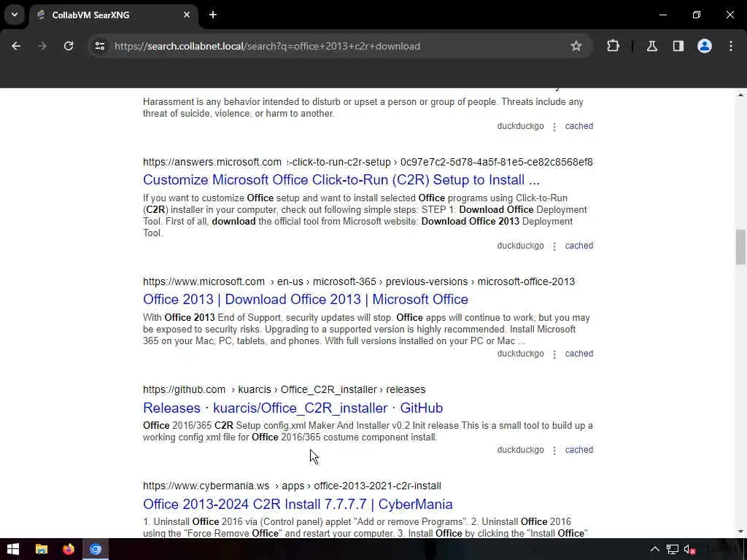Viewport: 747px width, 560px height.
Task: Bookmark this page with the star icon
Action: pyautogui.click(x=576, y=46)
